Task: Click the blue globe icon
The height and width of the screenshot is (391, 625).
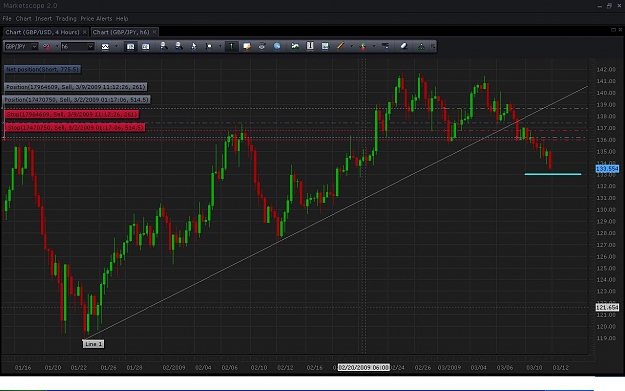Action: pyautogui.click(x=277, y=47)
